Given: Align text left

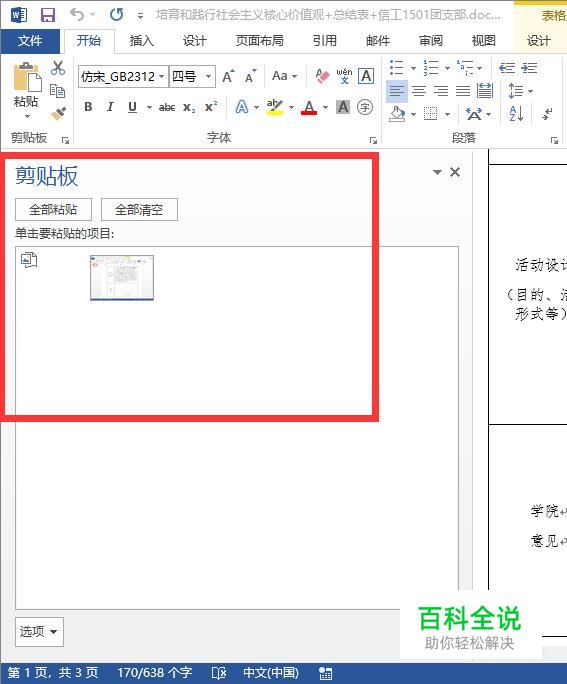Looking at the screenshot, I should (396, 91).
